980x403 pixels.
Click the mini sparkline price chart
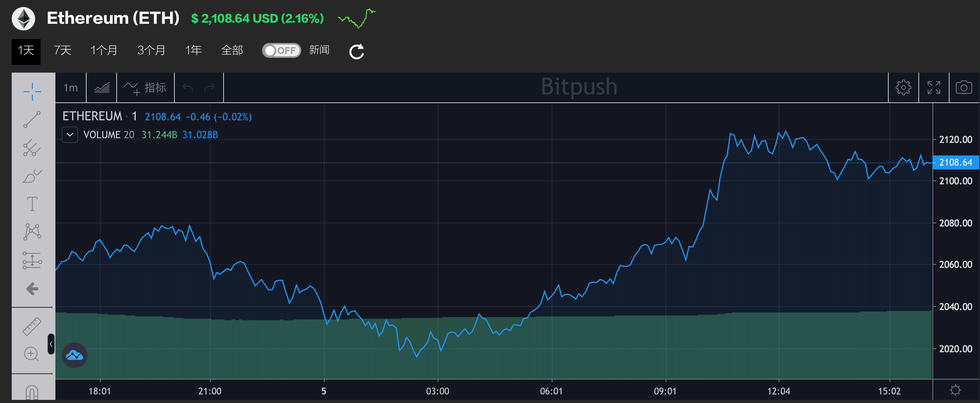tap(357, 18)
